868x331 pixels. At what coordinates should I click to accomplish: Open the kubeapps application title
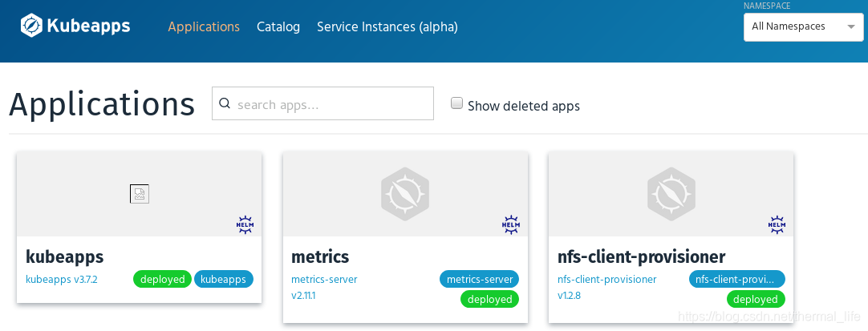tap(65, 257)
